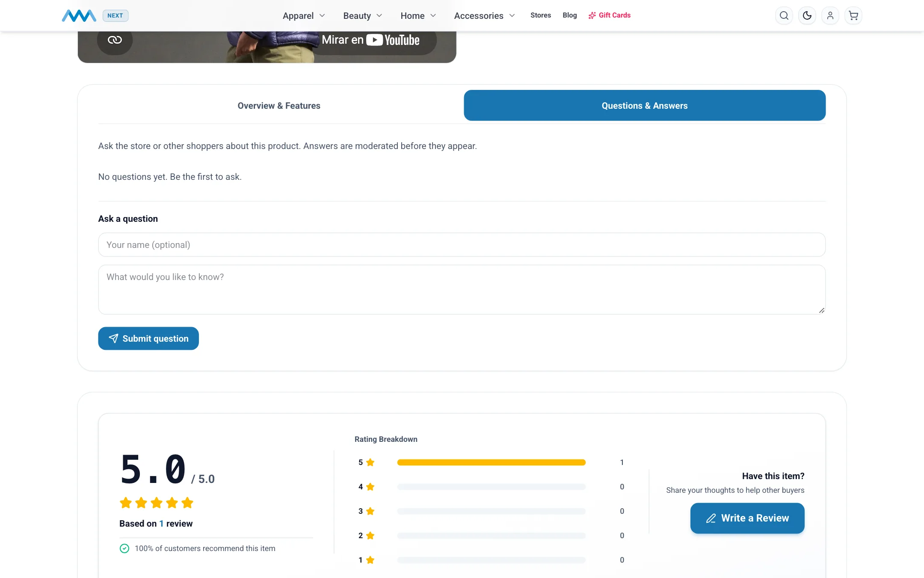Expand the Apparel menu
This screenshot has height=578, width=924.
coord(304,15)
